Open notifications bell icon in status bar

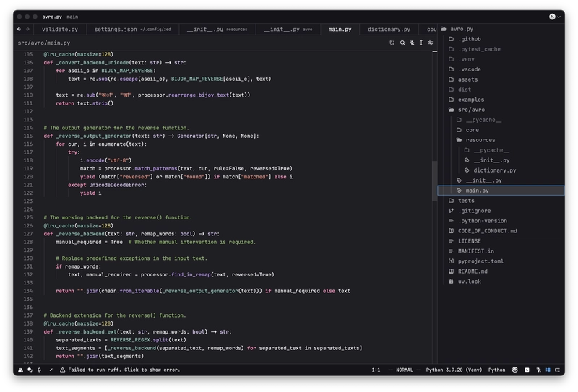[x=39, y=370]
